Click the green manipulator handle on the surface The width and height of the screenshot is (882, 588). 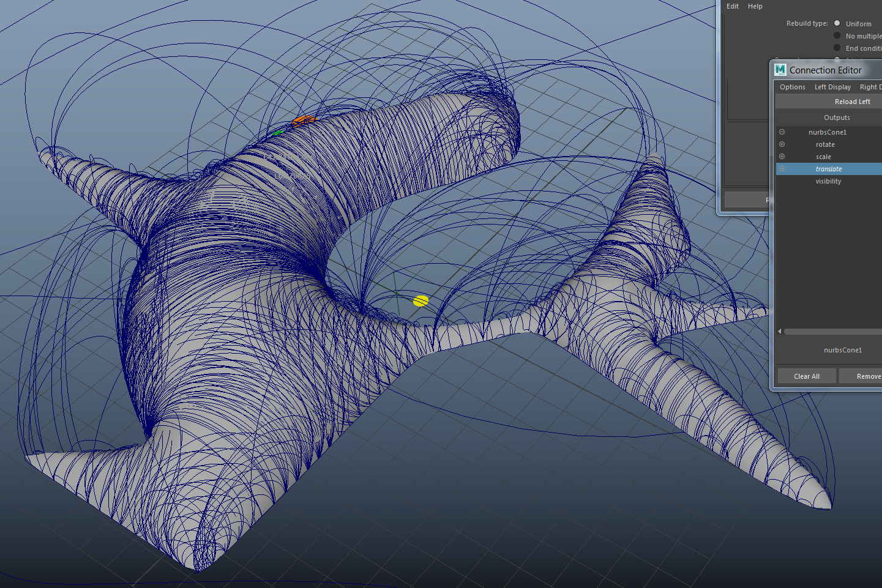coord(278,132)
